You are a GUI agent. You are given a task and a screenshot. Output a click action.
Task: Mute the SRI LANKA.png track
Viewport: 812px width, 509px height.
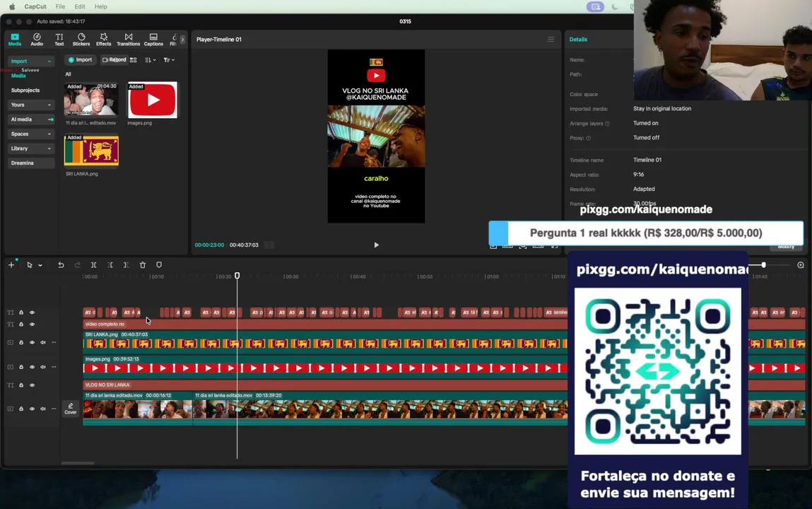point(43,342)
